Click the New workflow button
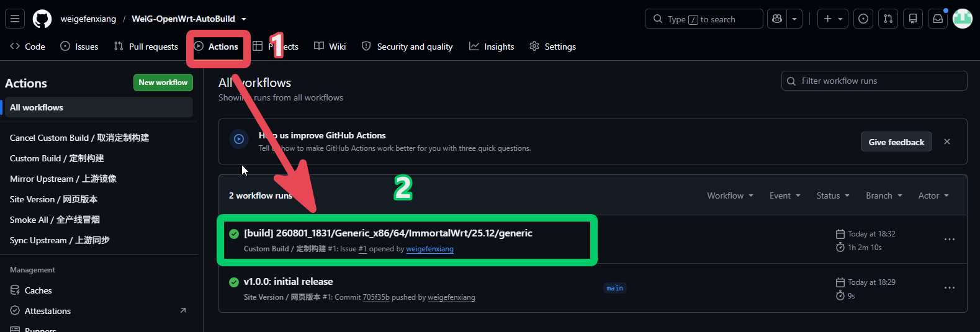 click(163, 83)
